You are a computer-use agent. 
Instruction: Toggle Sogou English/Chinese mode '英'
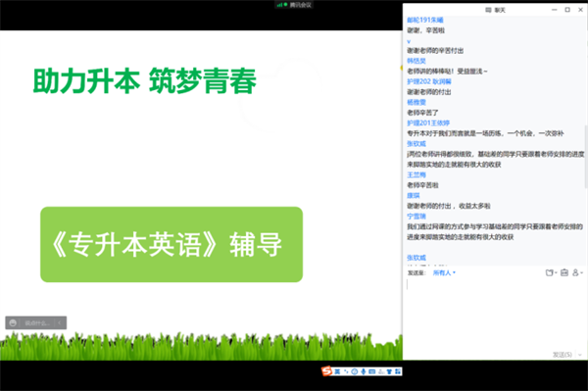coord(337,371)
